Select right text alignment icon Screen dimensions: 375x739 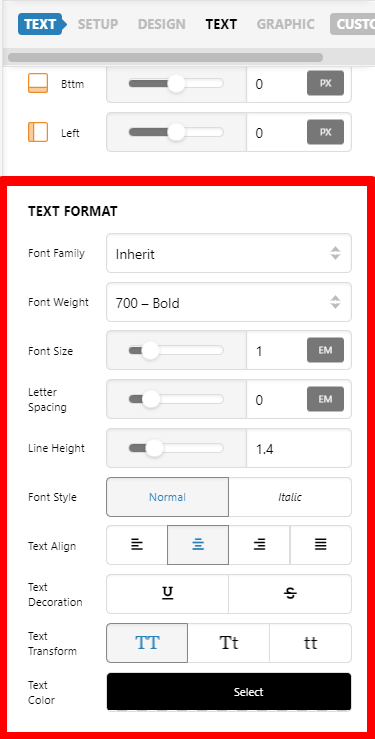259,545
